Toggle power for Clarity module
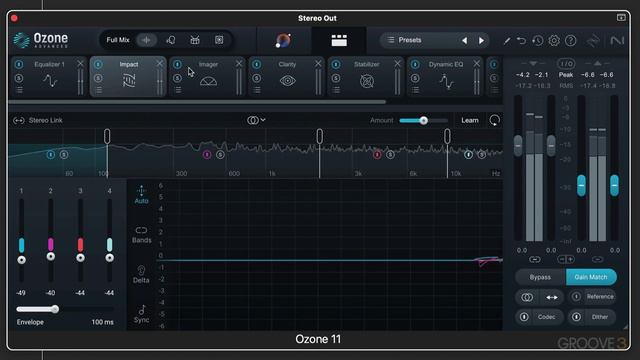The height and width of the screenshot is (360, 640). coord(256,64)
